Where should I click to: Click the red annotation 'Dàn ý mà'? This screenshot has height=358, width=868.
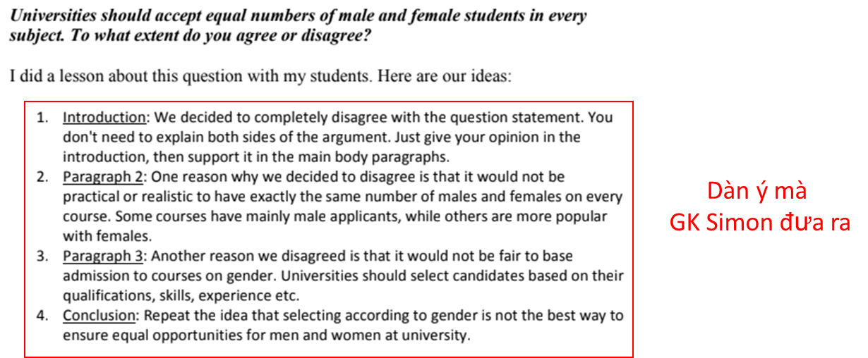point(757,192)
